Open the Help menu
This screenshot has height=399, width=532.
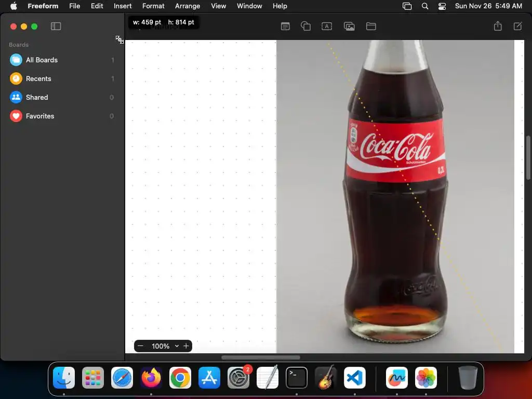click(x=280, y=6)
